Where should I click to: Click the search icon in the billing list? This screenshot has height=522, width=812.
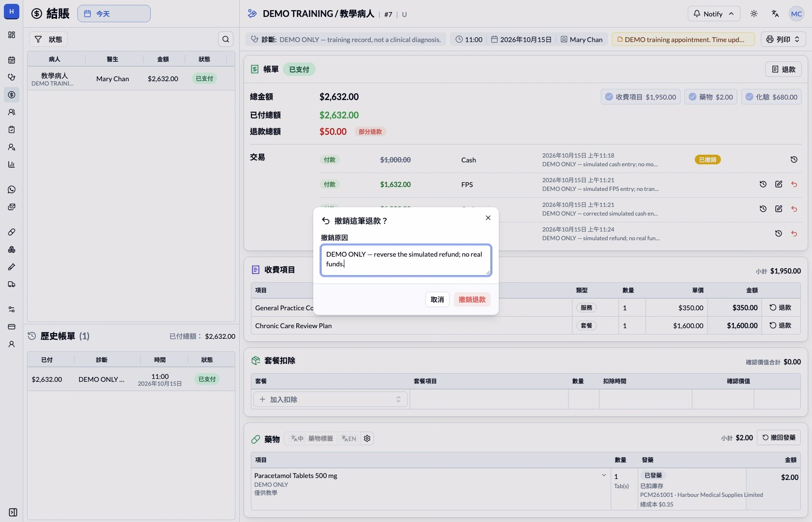226,39
